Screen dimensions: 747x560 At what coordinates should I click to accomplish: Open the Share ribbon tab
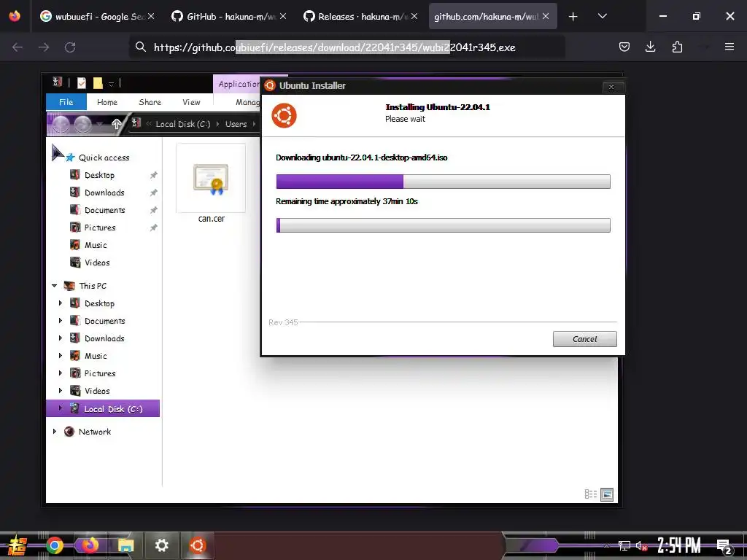tap(150, 102)
